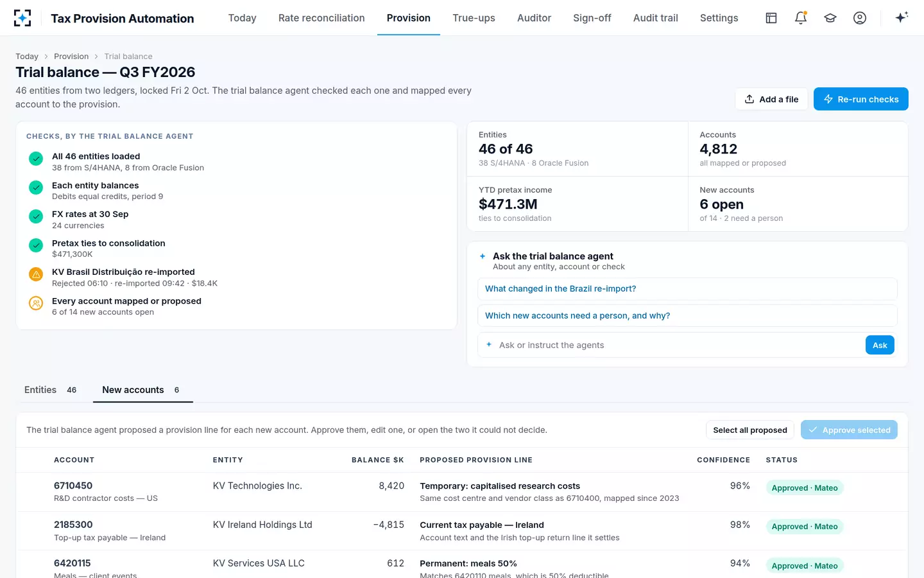
Task: Click the green check beside Pretax ties to consolidation
Action: pyautogui.click(x=36, y=245)
